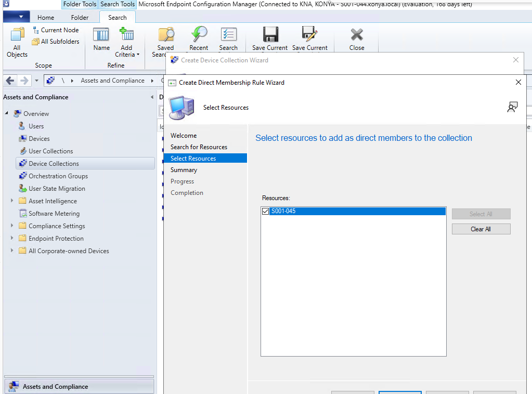Click the Search Tools contextual tab
This screenshot has width=532, height=394.
coord(118,4)
